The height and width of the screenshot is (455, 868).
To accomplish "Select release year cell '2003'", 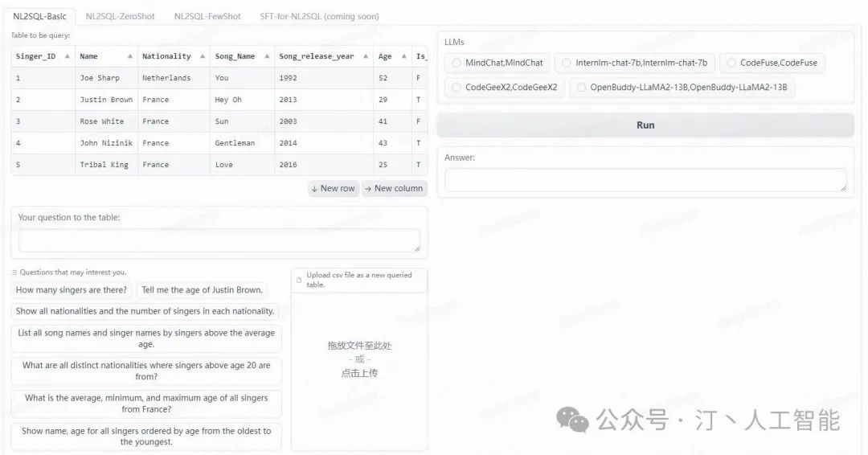I will 324,121.
